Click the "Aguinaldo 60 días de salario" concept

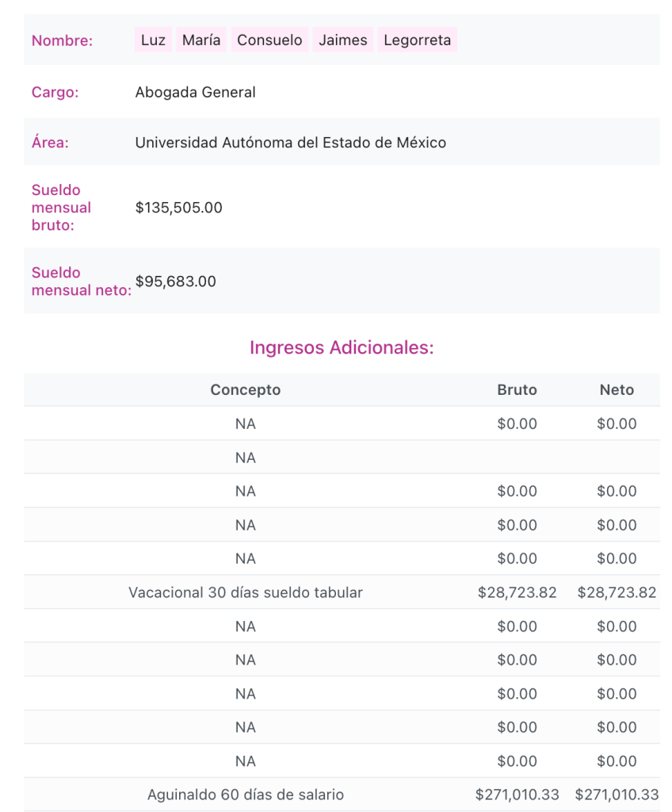(245, 795)
